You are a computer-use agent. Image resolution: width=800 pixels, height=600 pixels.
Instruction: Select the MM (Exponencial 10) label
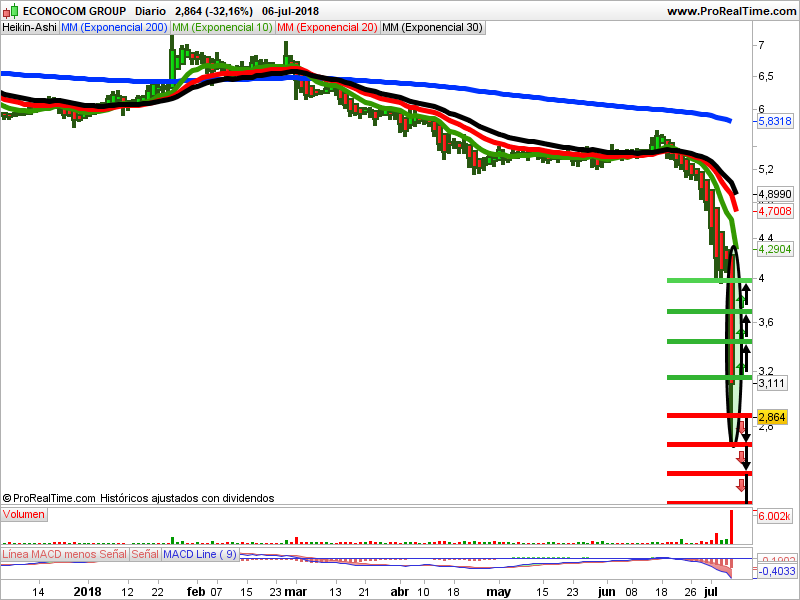222,28
